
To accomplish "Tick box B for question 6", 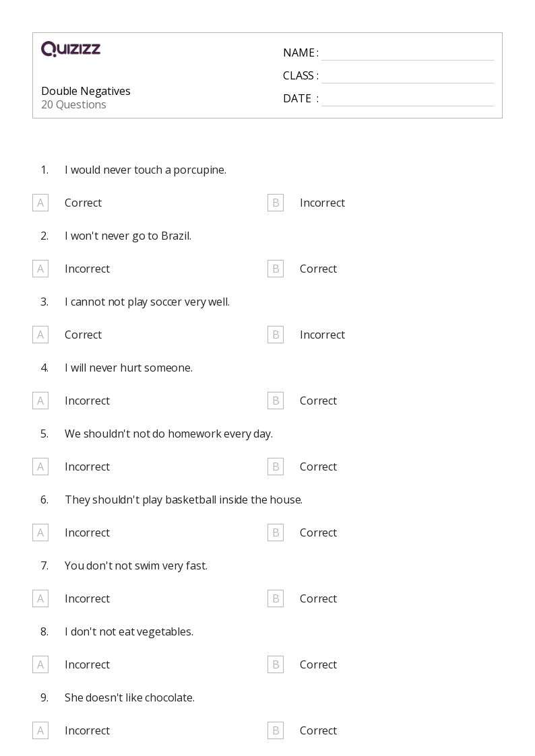I will click(x=276, y=532).
